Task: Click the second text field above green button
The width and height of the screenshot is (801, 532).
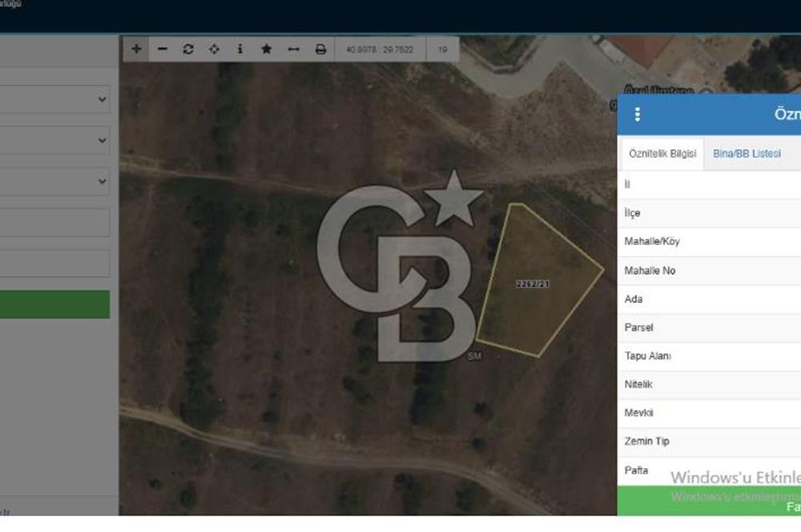Action: 54,264
